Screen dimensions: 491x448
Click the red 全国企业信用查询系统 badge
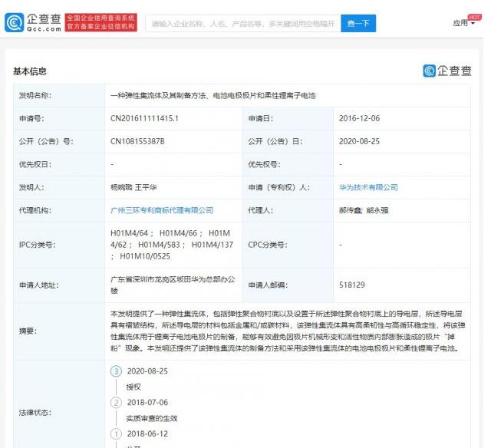tap(101, 22)
